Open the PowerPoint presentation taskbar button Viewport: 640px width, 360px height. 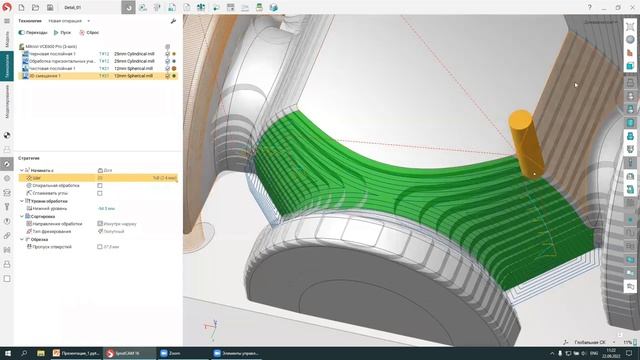(x=76, y=353)
